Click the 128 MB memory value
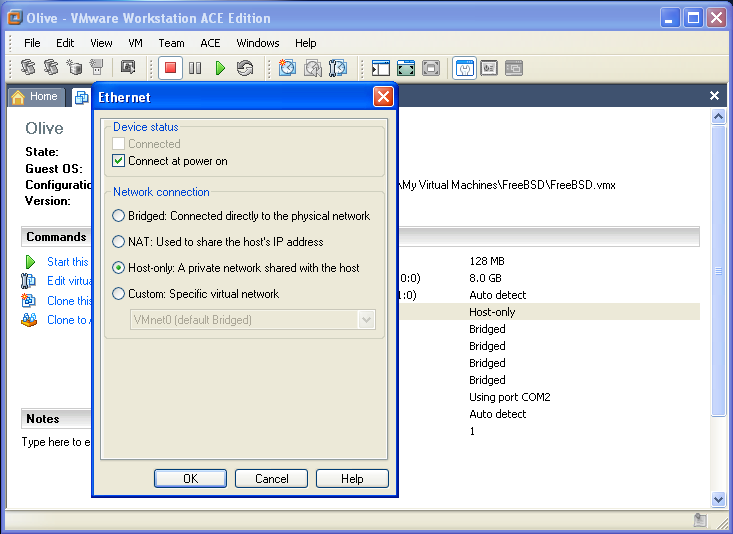 [x=487, y=261]
